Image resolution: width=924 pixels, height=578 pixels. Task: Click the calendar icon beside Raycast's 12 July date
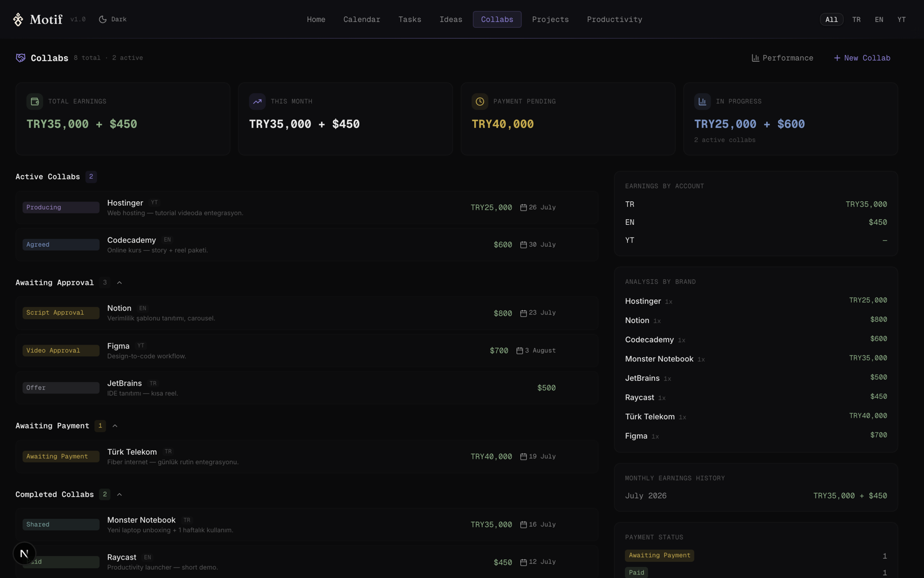point(523,562)
